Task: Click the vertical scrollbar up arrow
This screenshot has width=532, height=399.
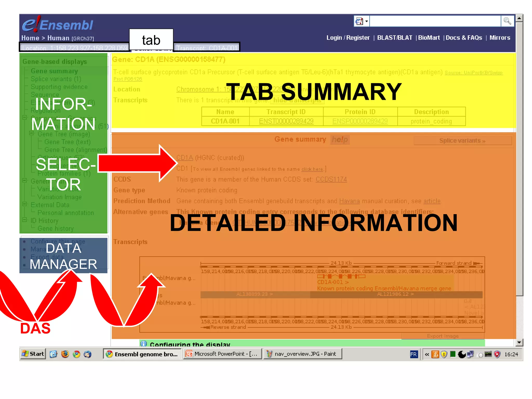Action: tap(519, 18)
